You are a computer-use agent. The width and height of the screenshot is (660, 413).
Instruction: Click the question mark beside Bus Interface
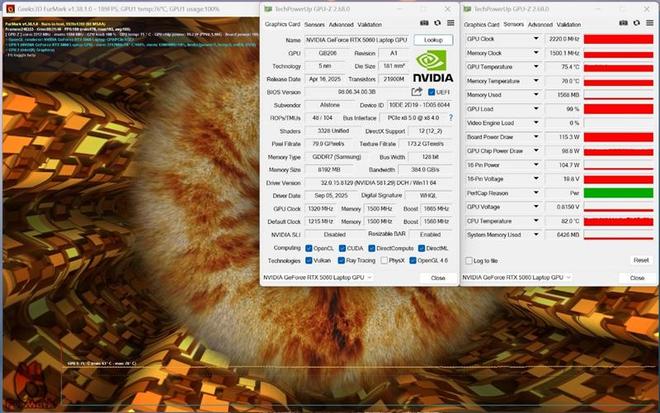(450, 118)
